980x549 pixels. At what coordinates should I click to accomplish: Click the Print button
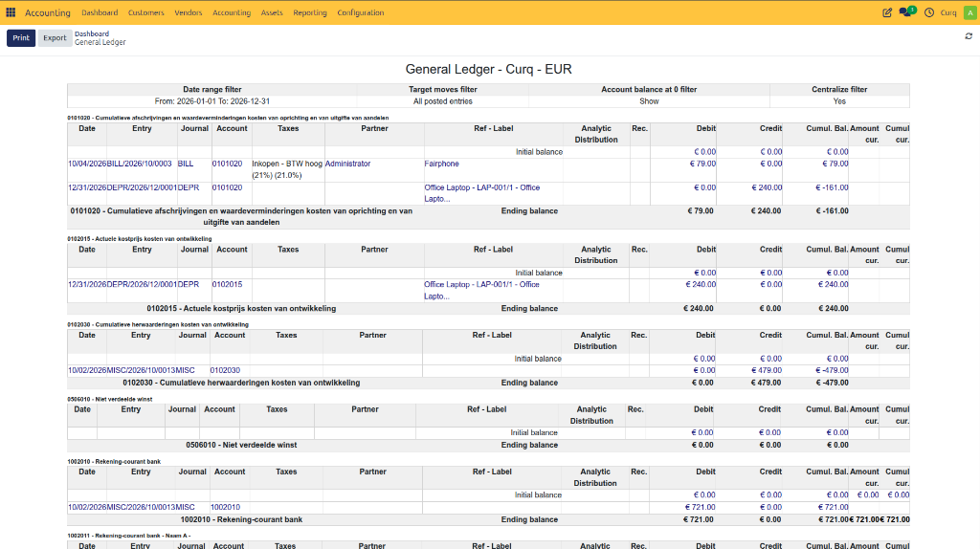pyautogui.click(x=21, y=38)
